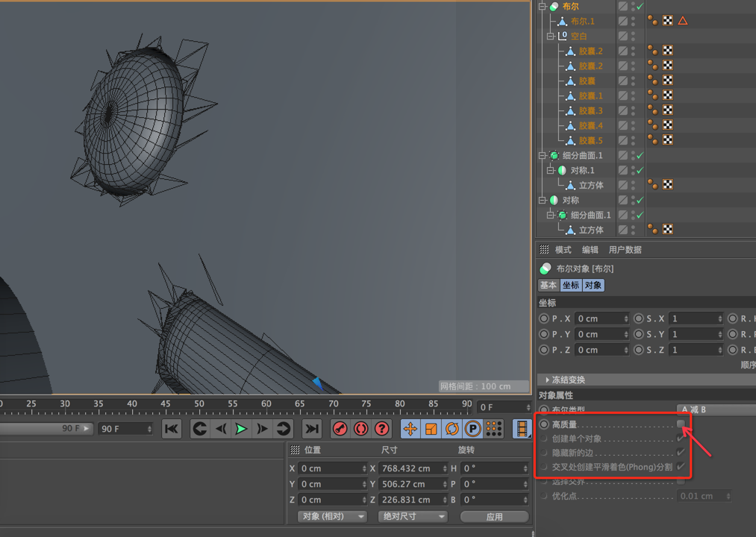The width and height of the screenshot is (756, 537).
Task: Click the 高质量 animation radio circle
Action: pyautogui.click(x=544, y=424)
